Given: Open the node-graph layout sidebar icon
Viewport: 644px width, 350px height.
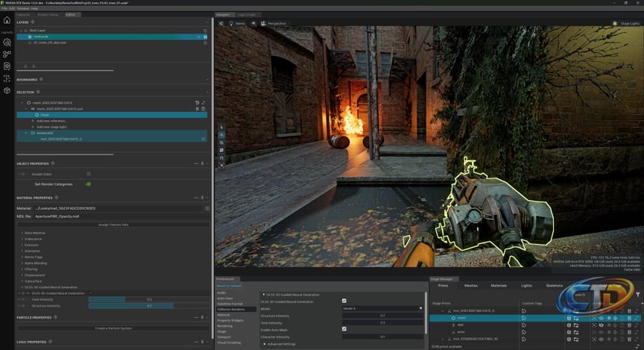Looking at the screenshot, I should pyautogui.click(x=7, y=54).
